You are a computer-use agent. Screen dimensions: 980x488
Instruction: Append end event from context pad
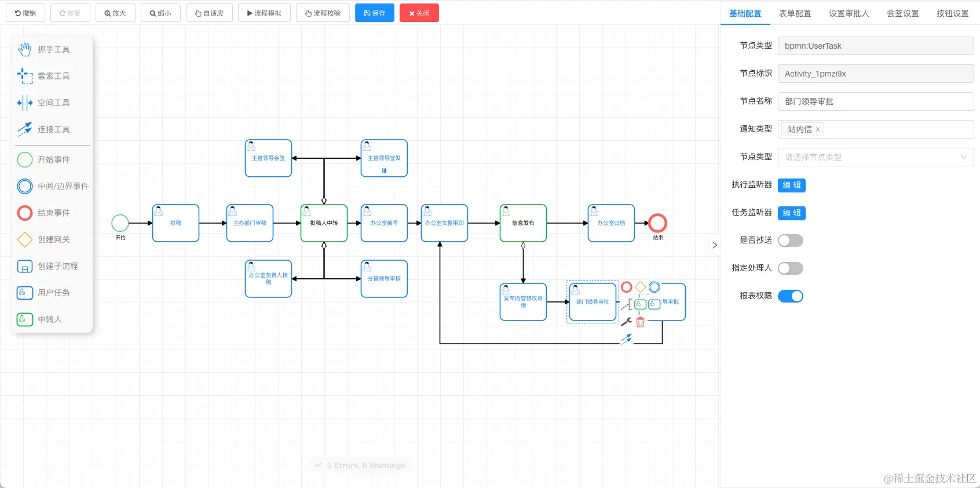pos(627,287)
